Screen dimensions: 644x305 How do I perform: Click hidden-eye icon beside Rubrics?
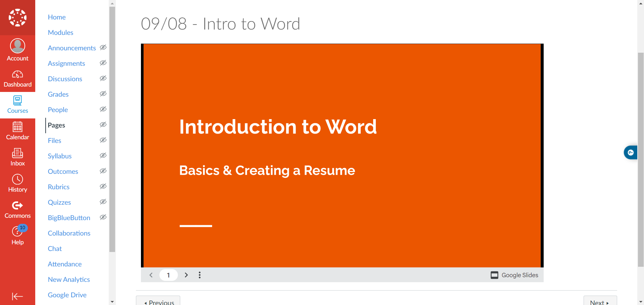(x=103, y=186)
